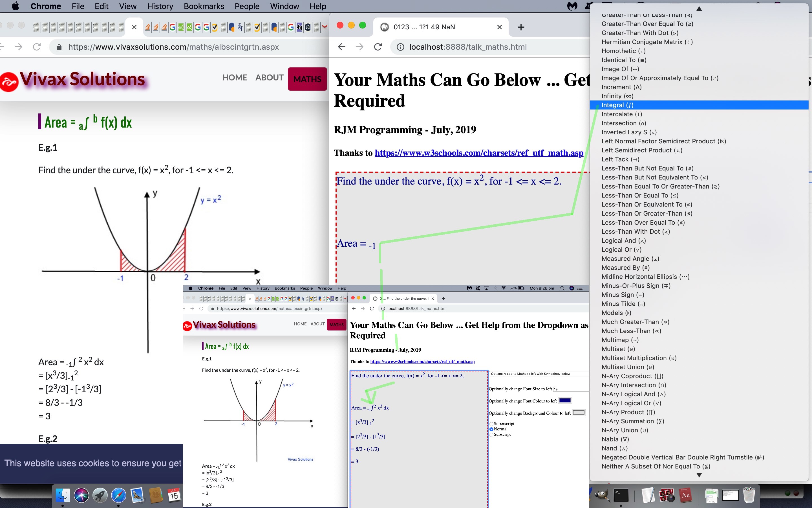Open the History menu

click(x=160, y=6)
